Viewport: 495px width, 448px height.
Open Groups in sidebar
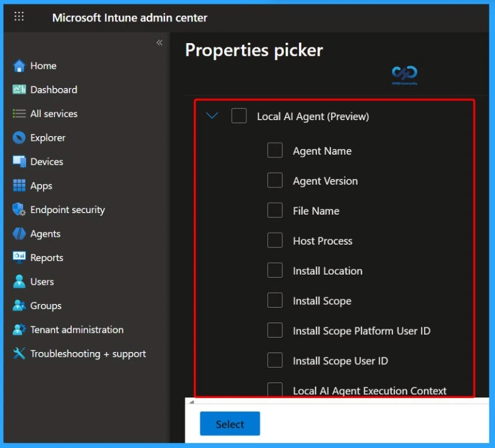[46, 306]
